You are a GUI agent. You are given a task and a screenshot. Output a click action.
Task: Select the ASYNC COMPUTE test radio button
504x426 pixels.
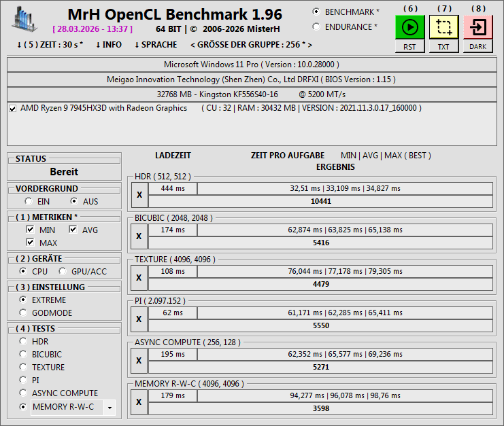[x=23, y=393]
